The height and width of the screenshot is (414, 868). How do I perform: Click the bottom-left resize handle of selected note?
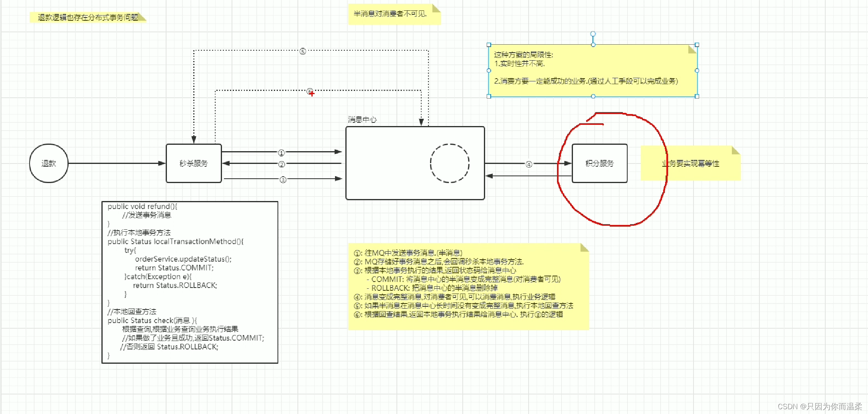click(x=489, y=96)
